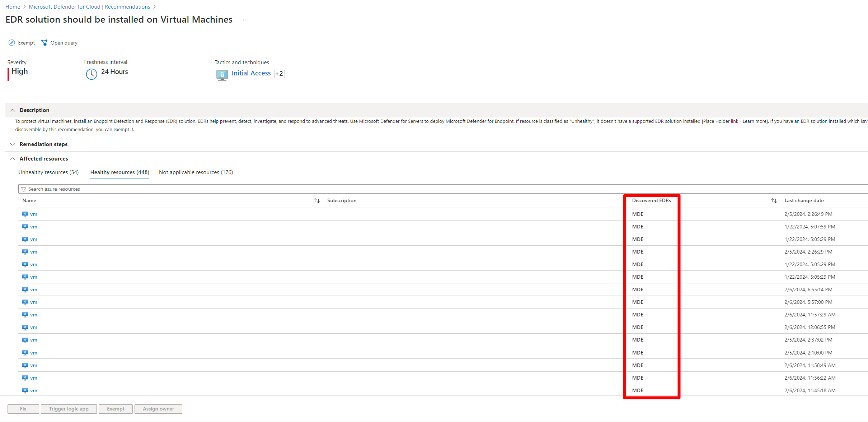The image size is (868, 422).
Task: Click date cell 2/6/2024, 11:58:49 AM
Action: [x=810, y=365]
